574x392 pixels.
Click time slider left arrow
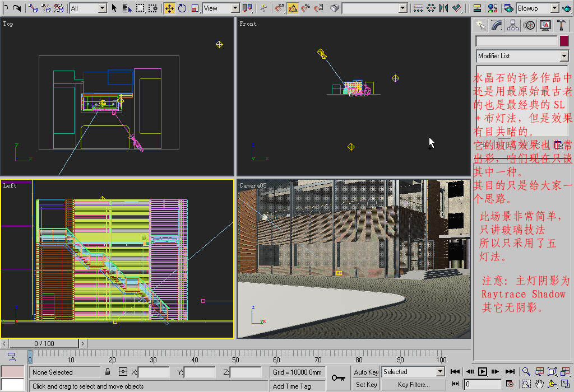pyautogui.click(x=4, y=343)
